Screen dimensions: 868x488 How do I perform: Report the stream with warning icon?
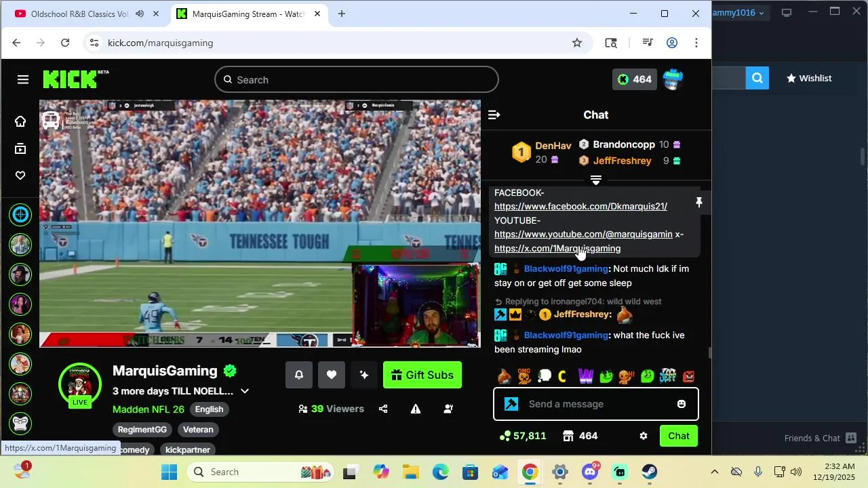[416, 409]
